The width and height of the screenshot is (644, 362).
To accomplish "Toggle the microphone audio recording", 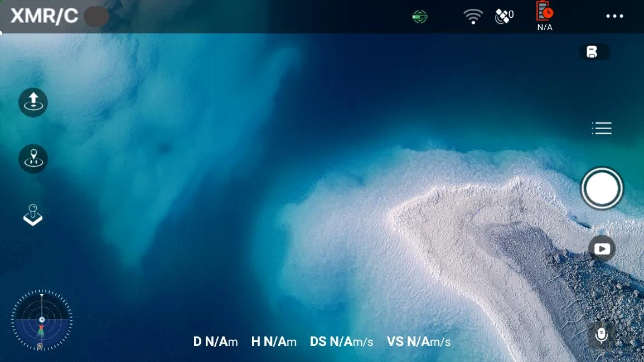I will 601,335.
